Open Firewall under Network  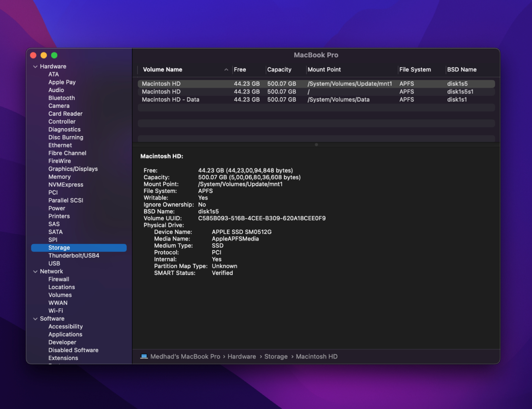59,279
